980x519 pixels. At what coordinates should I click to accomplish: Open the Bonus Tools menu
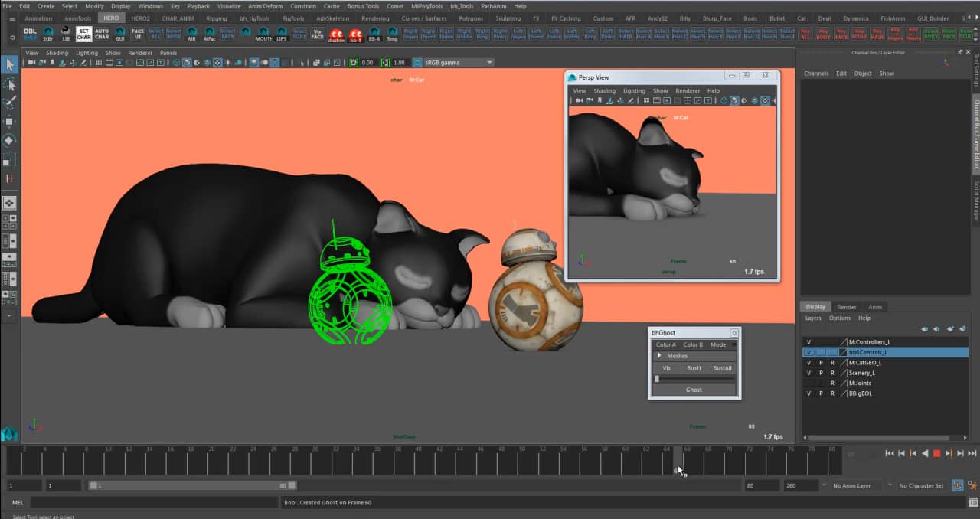(363, 5)
